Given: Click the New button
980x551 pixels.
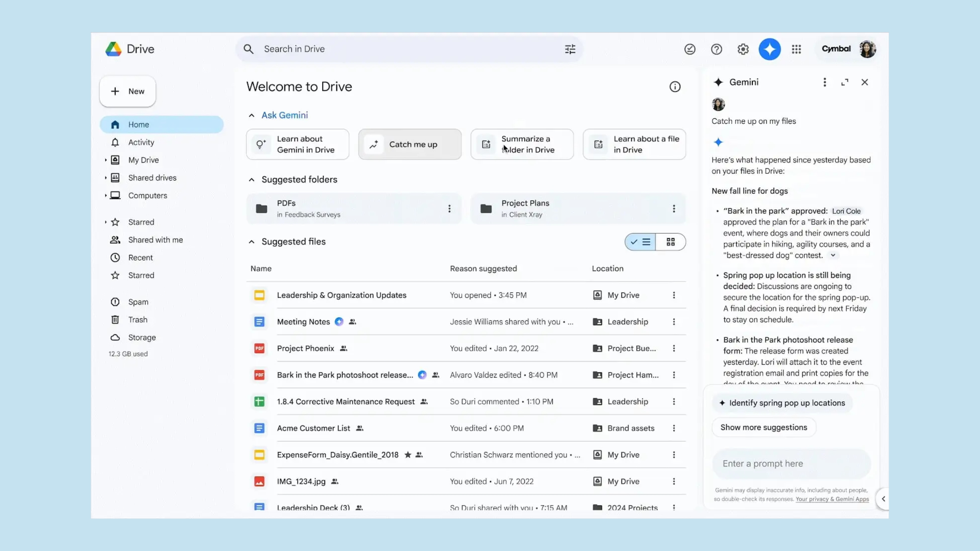Looking at the screenshot, I should point(128,91).
